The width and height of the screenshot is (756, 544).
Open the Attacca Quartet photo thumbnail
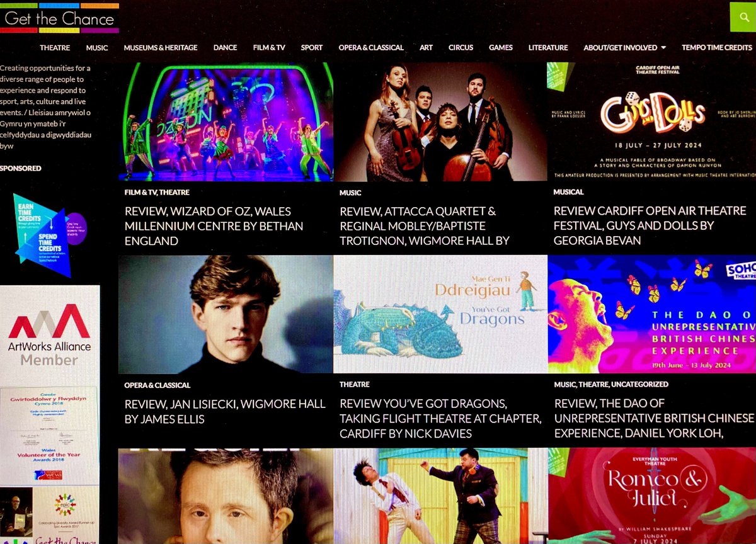(440, 122)
